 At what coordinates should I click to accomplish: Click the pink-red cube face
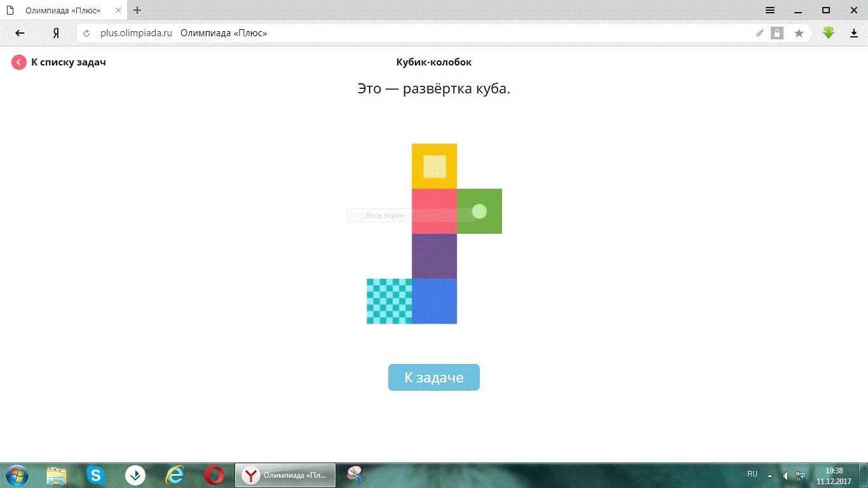[435, 212]
